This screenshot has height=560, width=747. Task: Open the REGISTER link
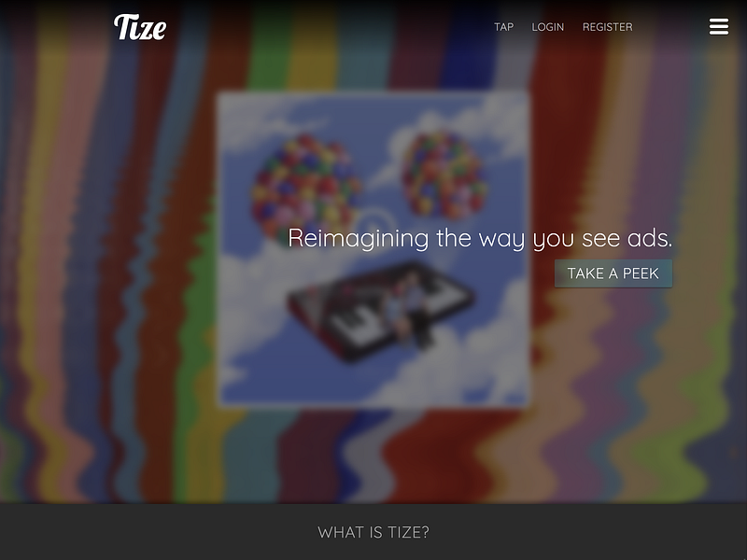(608, 27)
